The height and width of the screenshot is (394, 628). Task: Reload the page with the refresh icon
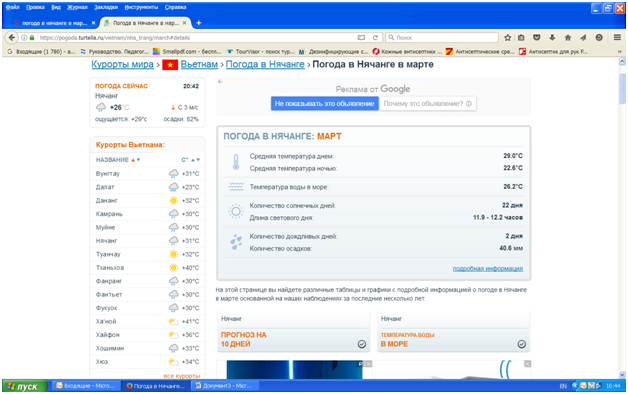(375, 38)
